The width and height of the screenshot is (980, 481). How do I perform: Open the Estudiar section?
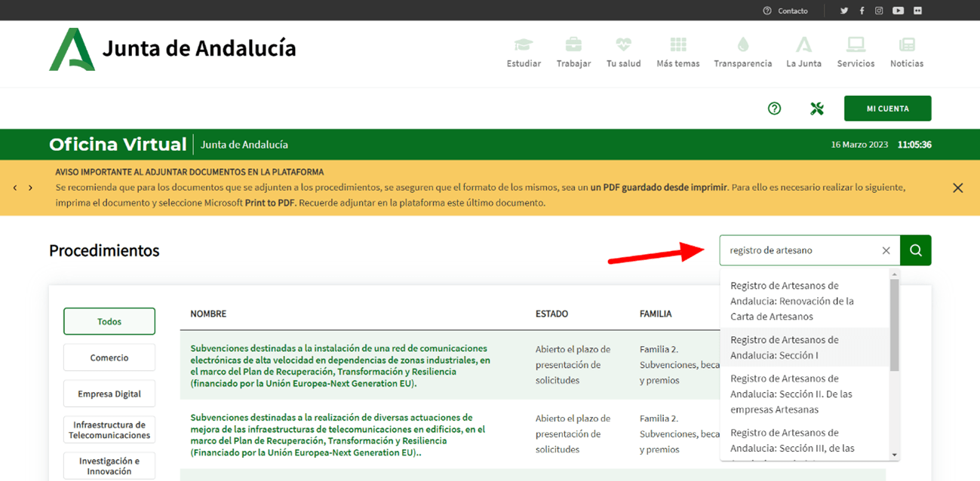524,53
